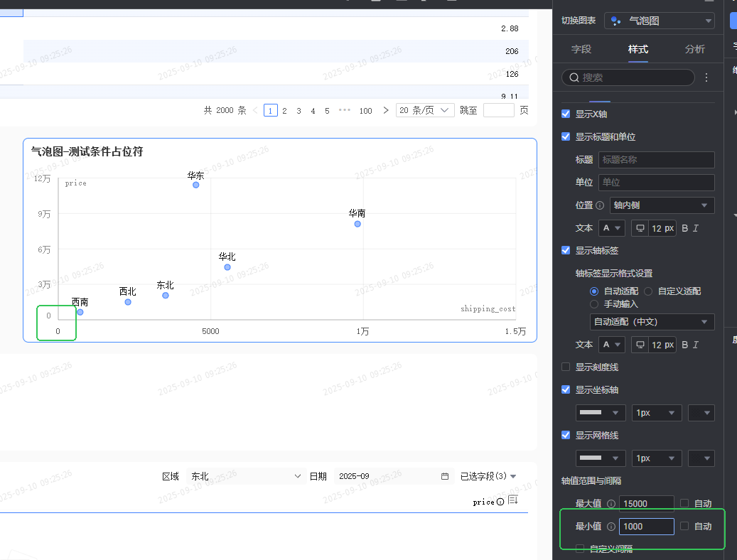
Task: Click the info icon next to 位置
Action: (600, 205)
